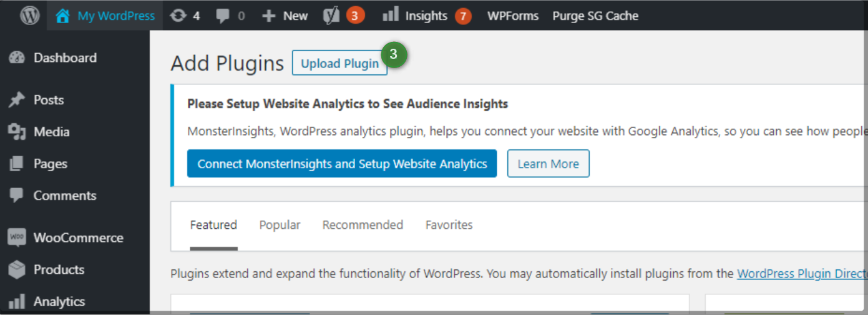The height and width of the screenshot is (315, 868).
Task: Open Insights bar chart icon in admin bar
Action: (x=391, y=15)
